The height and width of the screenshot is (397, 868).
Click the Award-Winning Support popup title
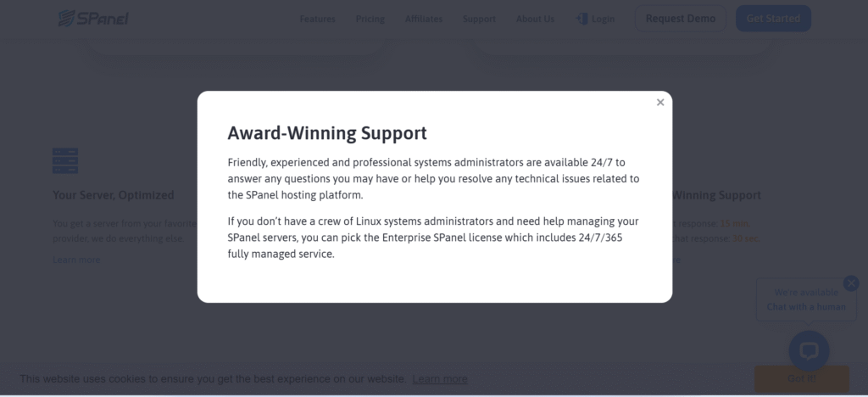327,133
